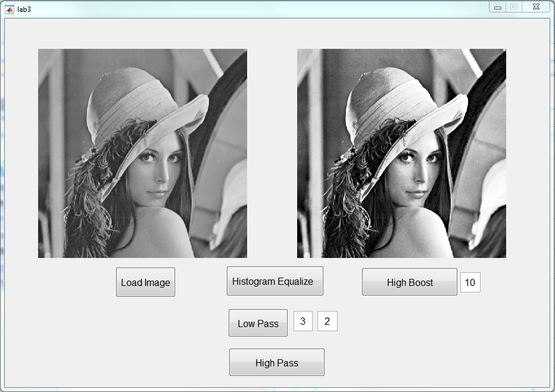Focus the High Boost field showing 10

[470, 282]
